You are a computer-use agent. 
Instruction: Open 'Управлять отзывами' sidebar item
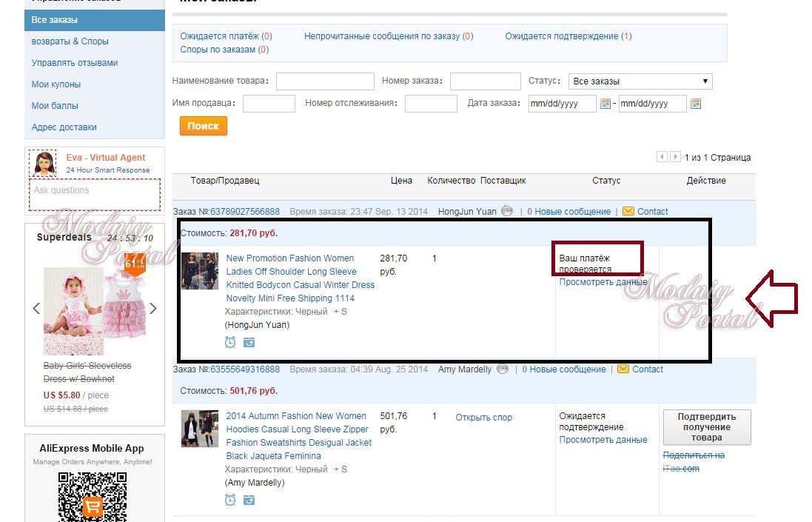75,63
